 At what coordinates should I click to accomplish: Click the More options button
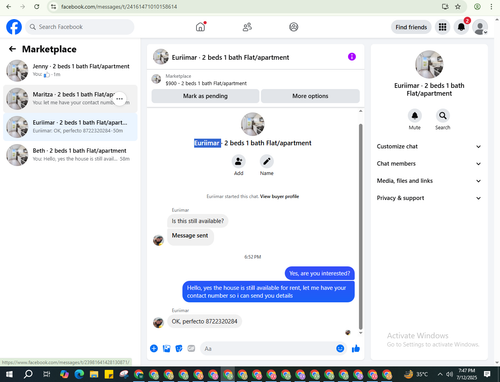310,96
